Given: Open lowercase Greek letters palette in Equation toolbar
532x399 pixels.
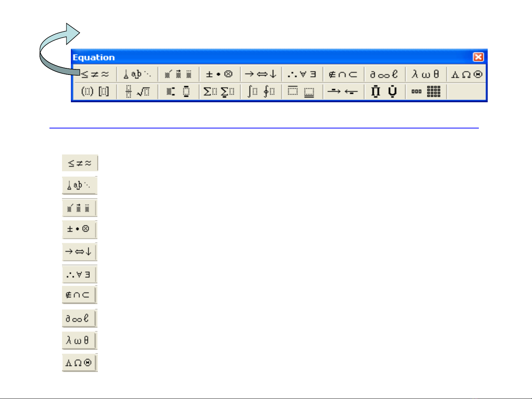Looking at the screenshot, I should 426,74.
